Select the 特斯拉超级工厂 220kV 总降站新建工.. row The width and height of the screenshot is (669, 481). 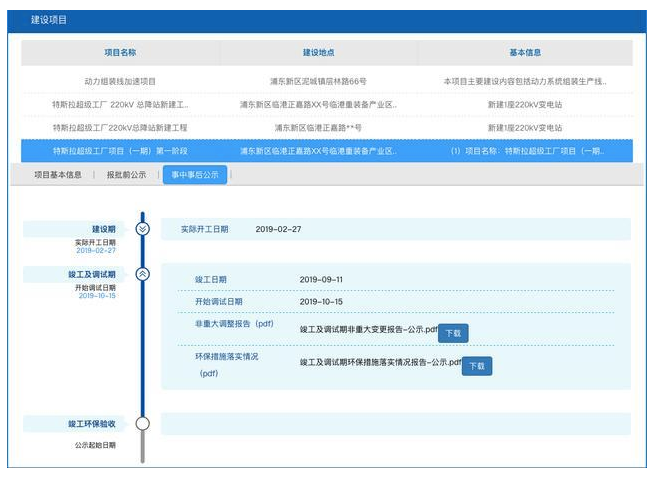327,105
